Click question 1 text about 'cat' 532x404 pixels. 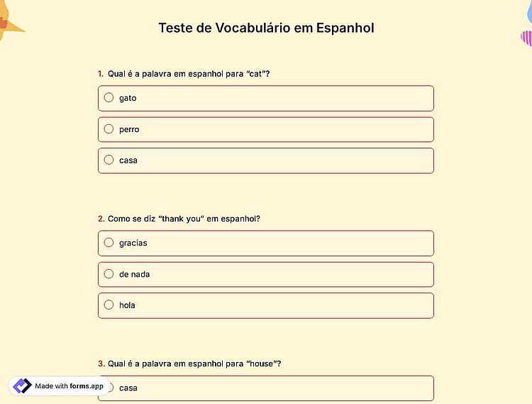click(189, 74)
